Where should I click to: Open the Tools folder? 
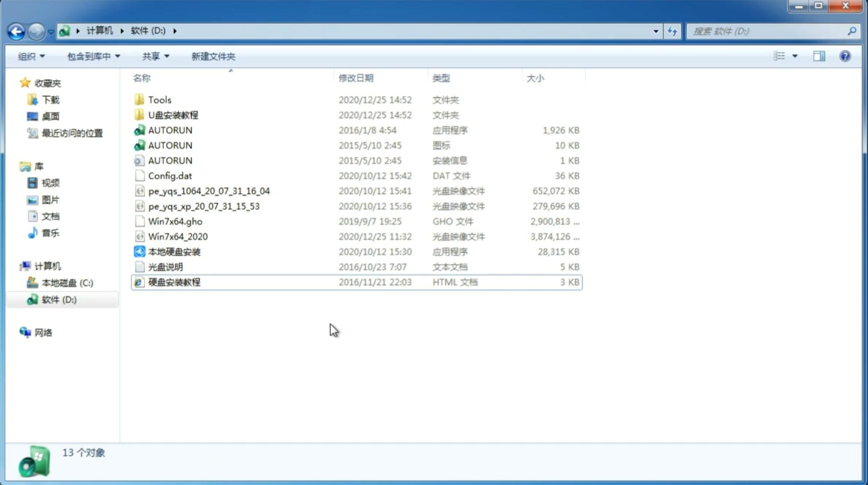pyautogui.click(x=160, y=99)
